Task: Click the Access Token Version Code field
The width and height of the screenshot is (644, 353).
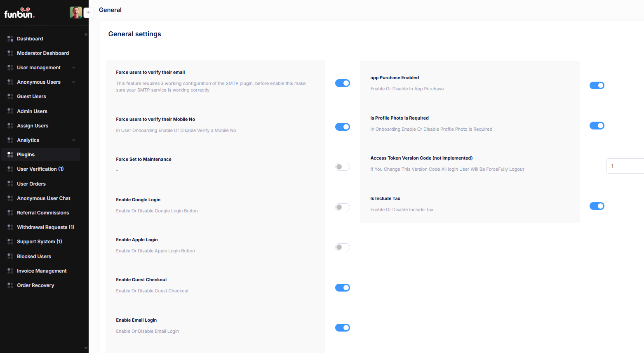Action: 625,166
